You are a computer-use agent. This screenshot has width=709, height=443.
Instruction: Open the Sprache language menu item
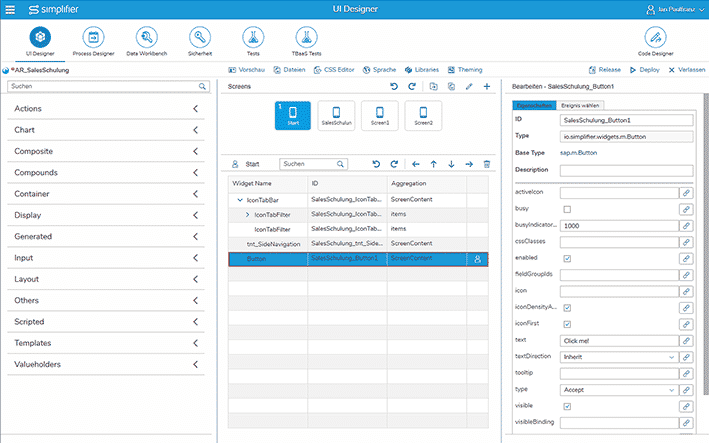coord(379,70)
